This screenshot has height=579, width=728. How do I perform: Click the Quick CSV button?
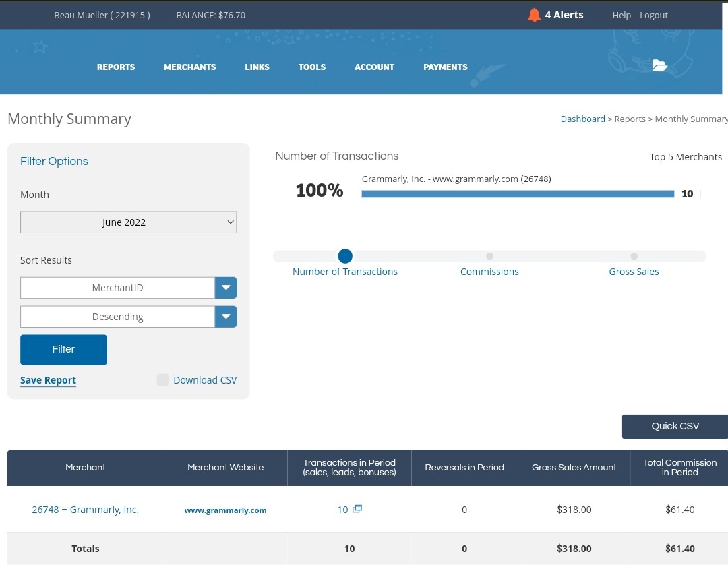pyautogui.click(x=675, y=426)
